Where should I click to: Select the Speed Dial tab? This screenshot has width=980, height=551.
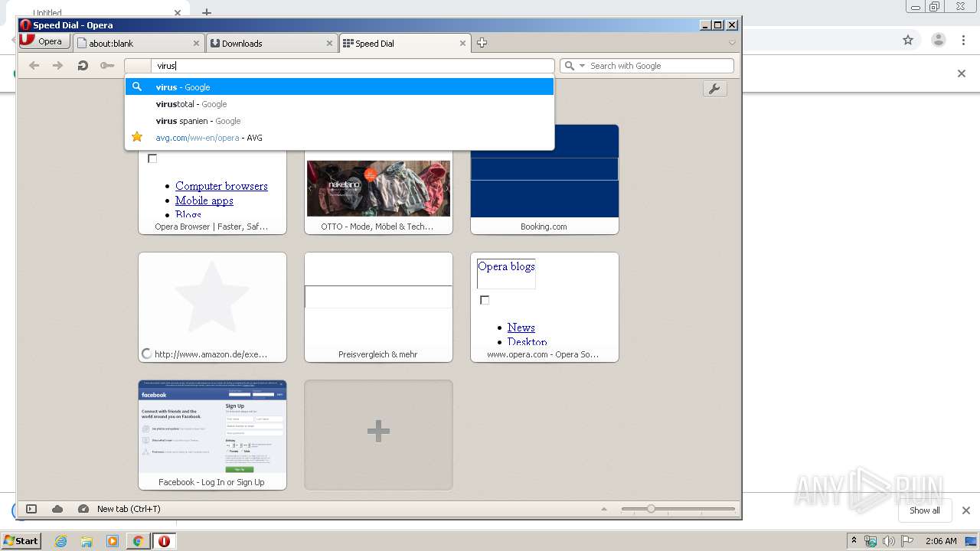pos(405,43)
